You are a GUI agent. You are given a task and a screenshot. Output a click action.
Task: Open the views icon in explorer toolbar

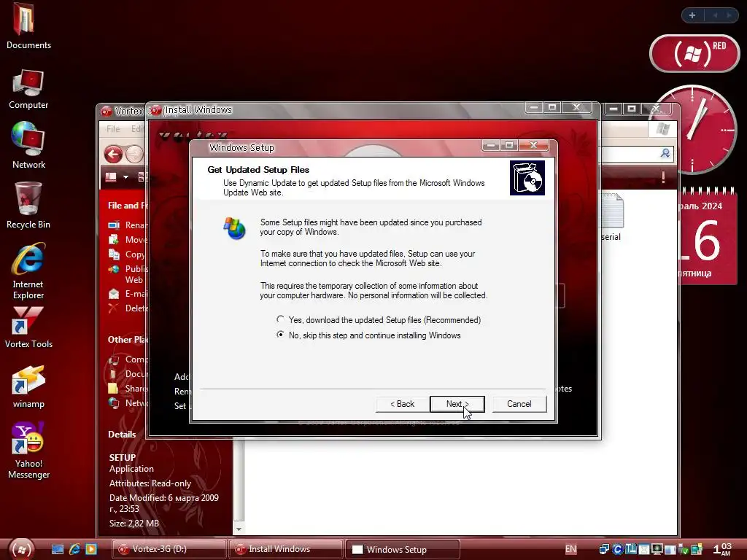(x=111, y=176)
